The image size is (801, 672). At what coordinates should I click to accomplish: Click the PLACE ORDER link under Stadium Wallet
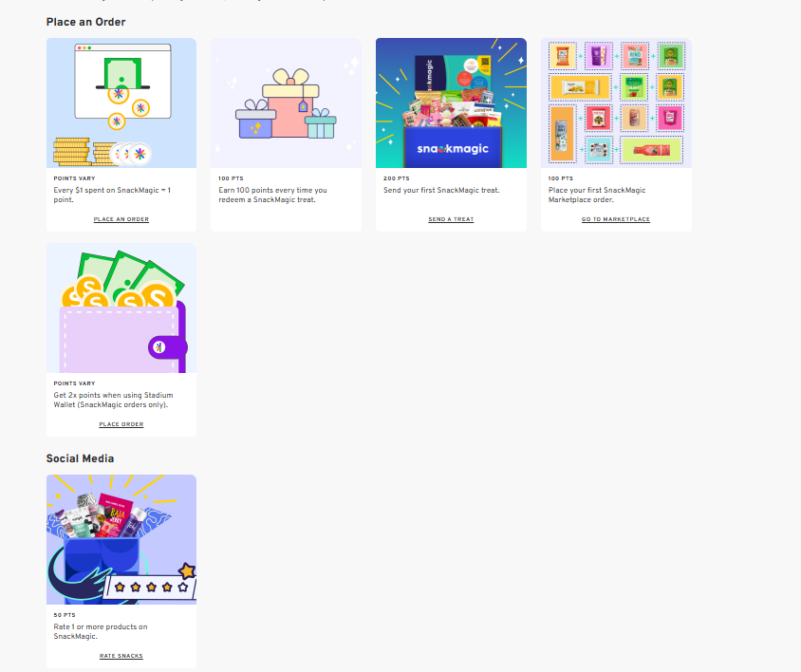click(x=121, y=424)
